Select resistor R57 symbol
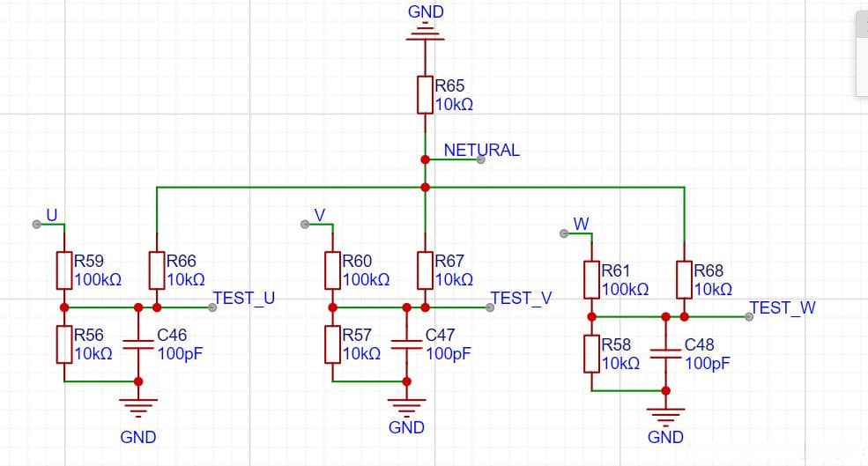The image size is (868, 466). 332,344
